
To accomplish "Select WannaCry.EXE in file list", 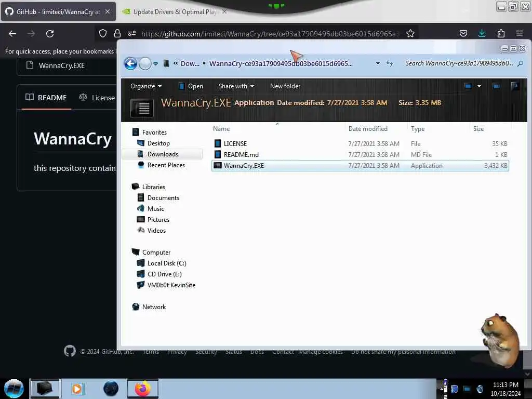I will pos(360,166).
